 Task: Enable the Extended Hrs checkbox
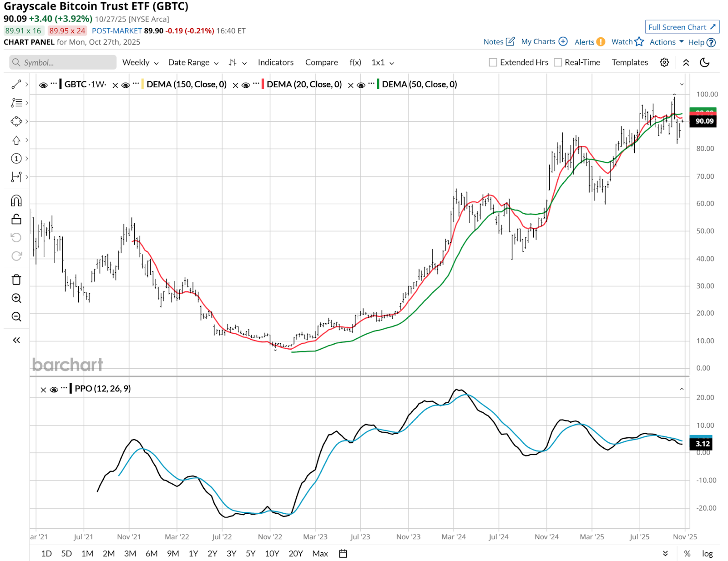point(493,62)
